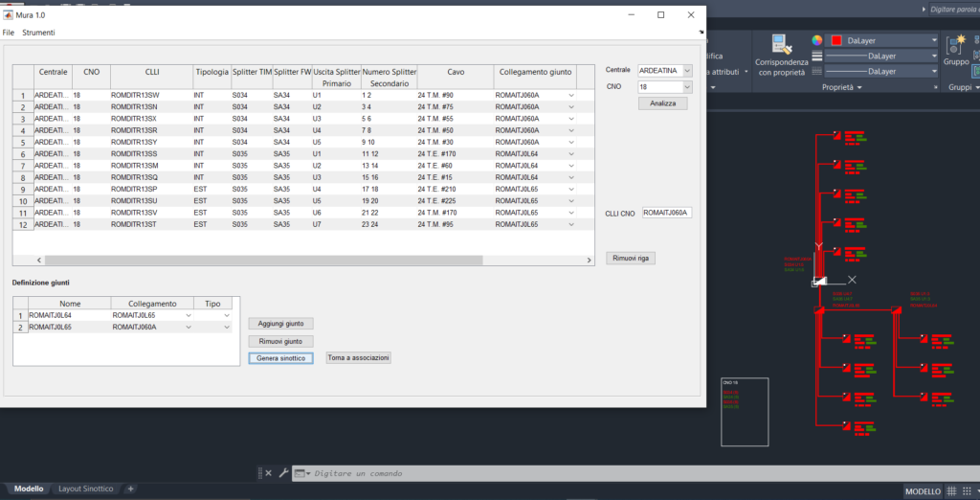Click the Torna a associazioni button
980x500 pixels.
(x=359, y=358)
